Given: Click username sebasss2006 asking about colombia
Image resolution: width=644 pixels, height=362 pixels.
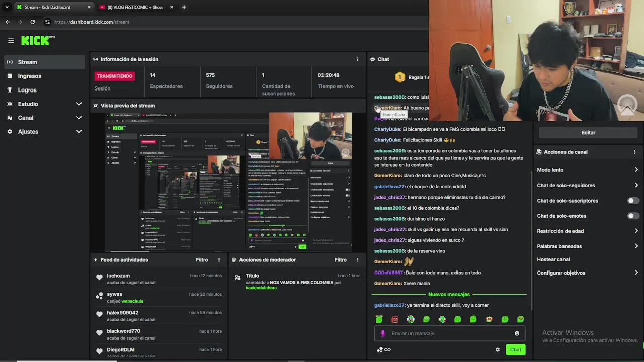Looking at the screenshot, I should click(x=390, y=208).
